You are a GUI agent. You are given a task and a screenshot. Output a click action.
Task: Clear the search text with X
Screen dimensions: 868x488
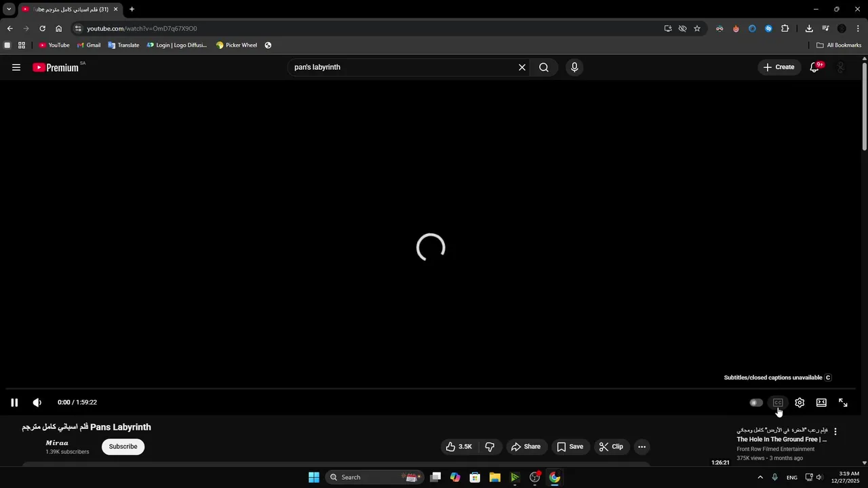tap(522, 67)
